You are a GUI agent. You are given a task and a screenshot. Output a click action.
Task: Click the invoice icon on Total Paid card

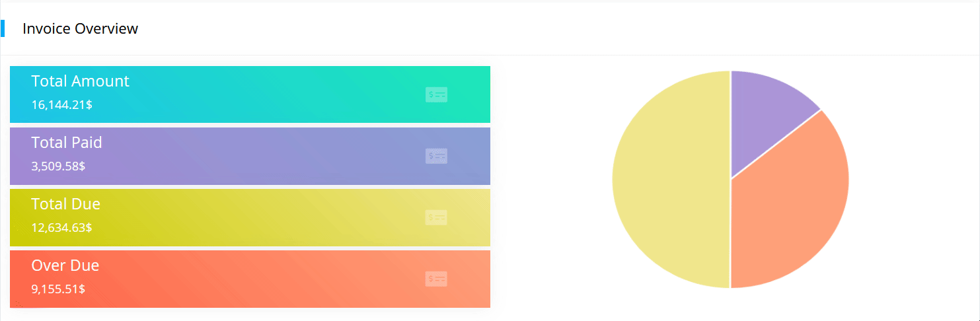tap(436, 156)
